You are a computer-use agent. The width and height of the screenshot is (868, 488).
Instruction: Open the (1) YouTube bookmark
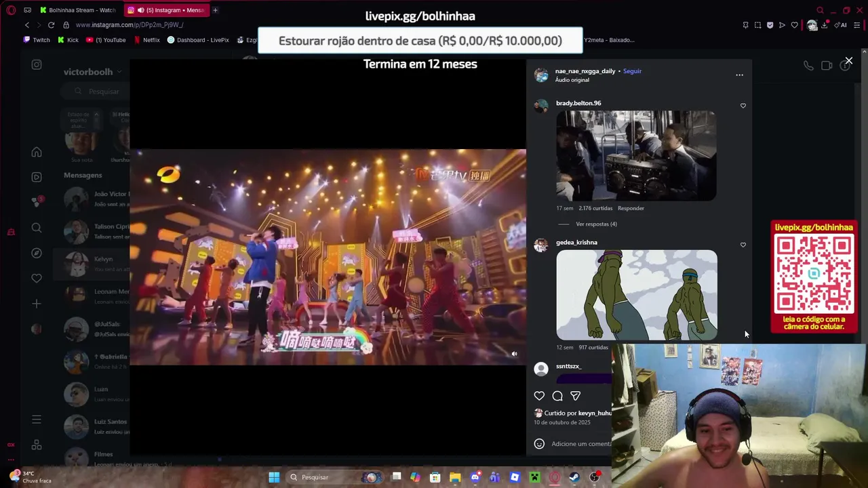106,40
